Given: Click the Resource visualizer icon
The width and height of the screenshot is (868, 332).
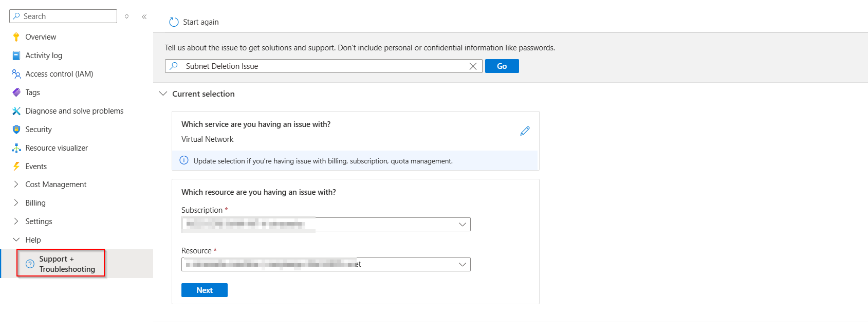Looking at the screenshot, I should 16,148.
